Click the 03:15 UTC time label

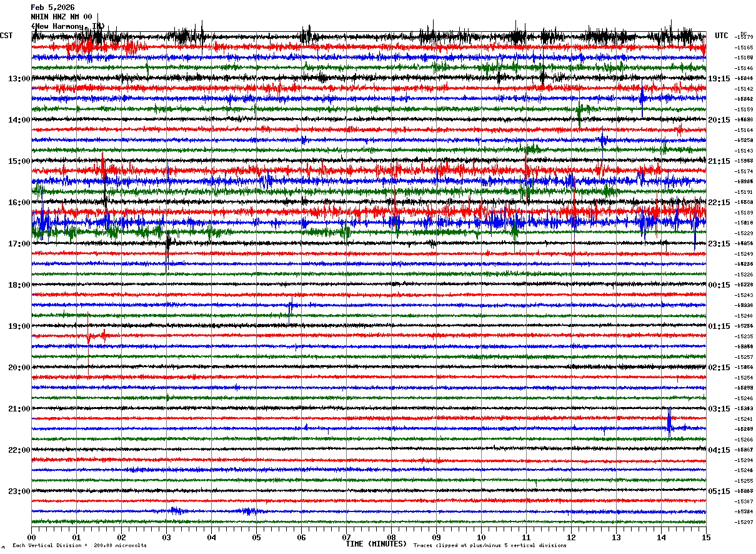click(x=719, y=409)
